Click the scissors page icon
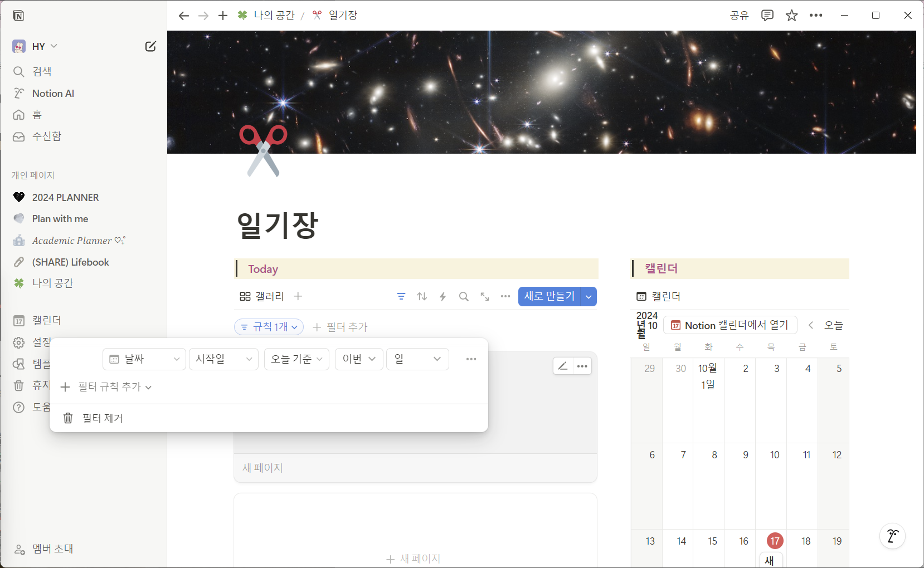The height and width of the screenshot is (568, 924). 263,150
